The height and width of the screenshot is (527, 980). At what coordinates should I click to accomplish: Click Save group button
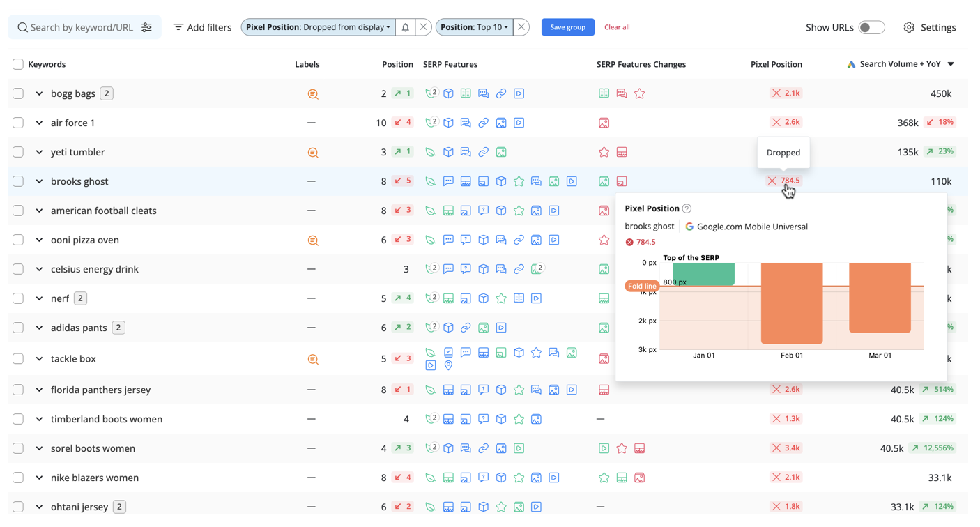coord(567,27)
